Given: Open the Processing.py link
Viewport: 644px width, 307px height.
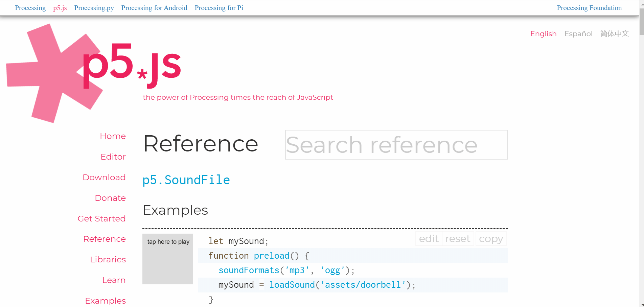Looking at the screenshot, I should point(94,8).
